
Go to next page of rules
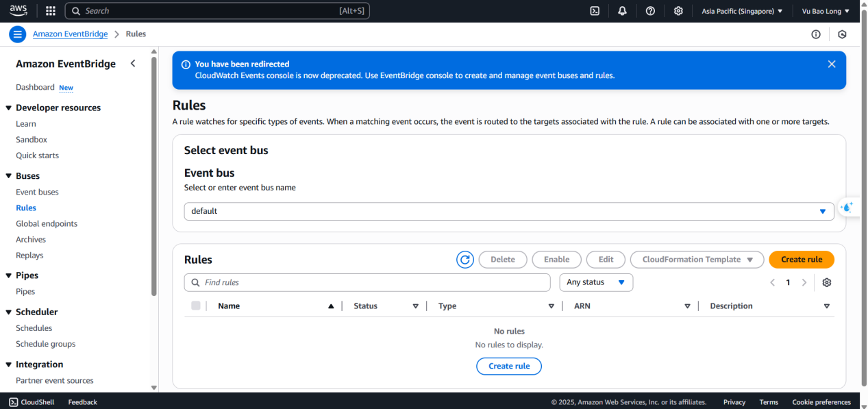click(x=804, y=282)
